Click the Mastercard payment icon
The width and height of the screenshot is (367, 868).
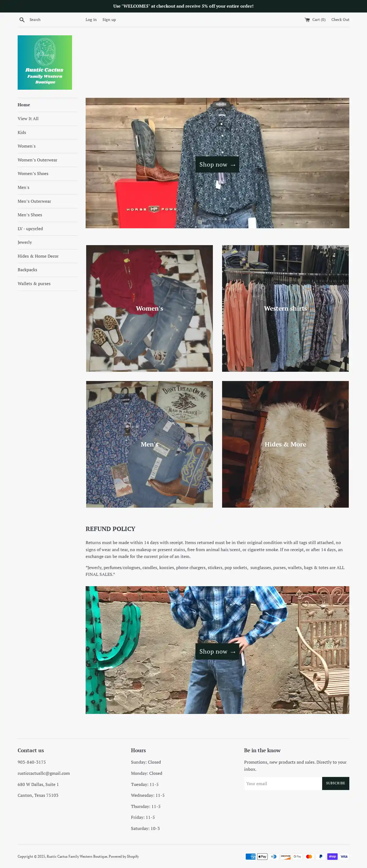point(309,856)
